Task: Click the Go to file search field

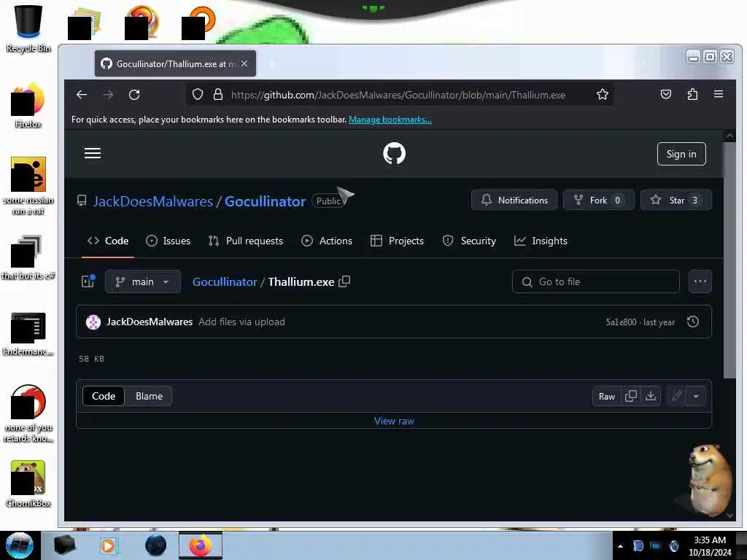Action: coord(595,281)
